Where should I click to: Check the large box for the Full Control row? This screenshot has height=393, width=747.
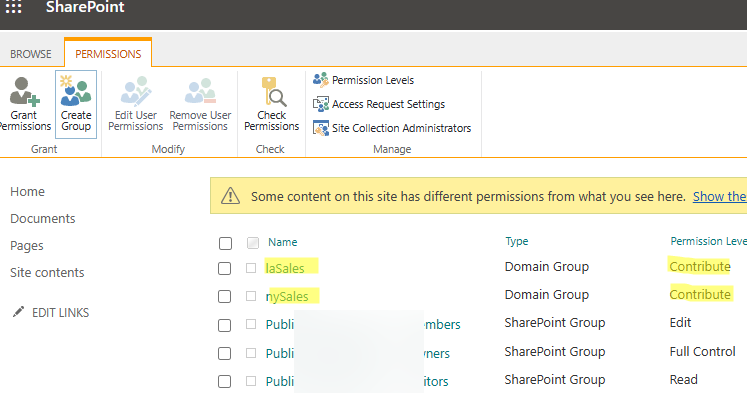224,353
